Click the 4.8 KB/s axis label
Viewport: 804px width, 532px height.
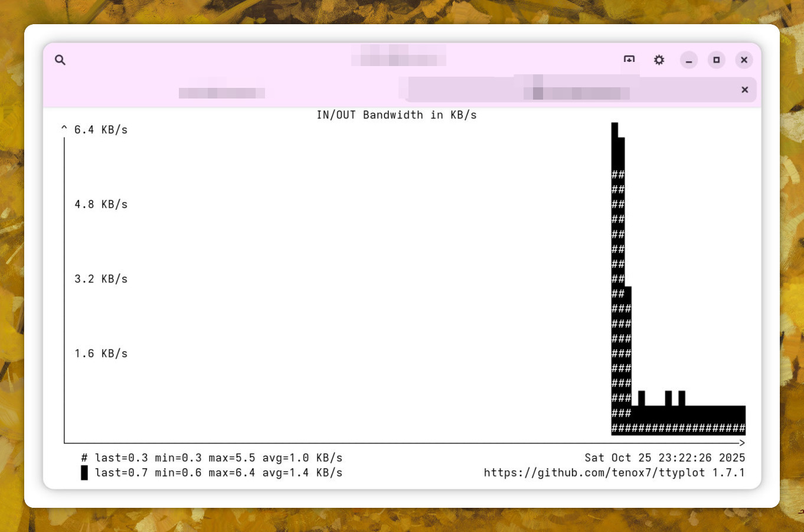coord(100,204)
